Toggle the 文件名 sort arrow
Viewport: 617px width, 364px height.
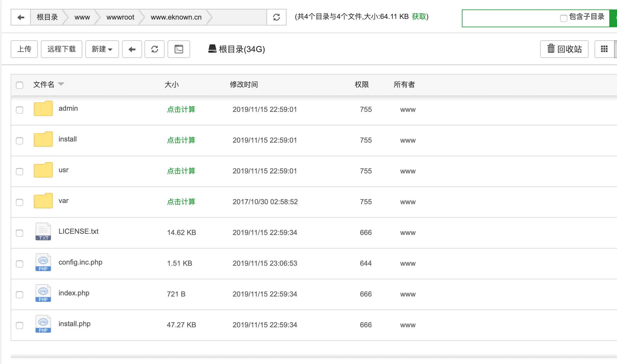pos(61,84)
